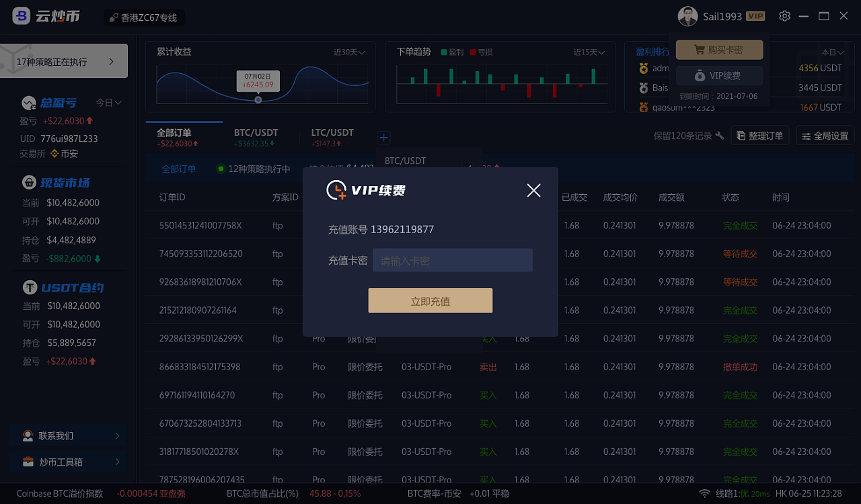
Task: Click the 时间 column header
Action: [781, 198]
